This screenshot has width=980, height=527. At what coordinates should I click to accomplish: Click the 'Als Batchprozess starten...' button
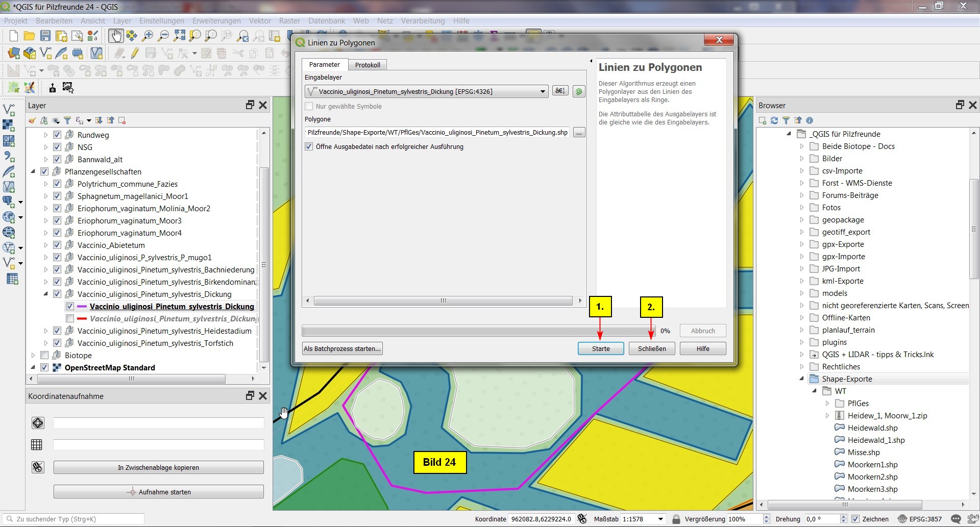click(342, 349)
